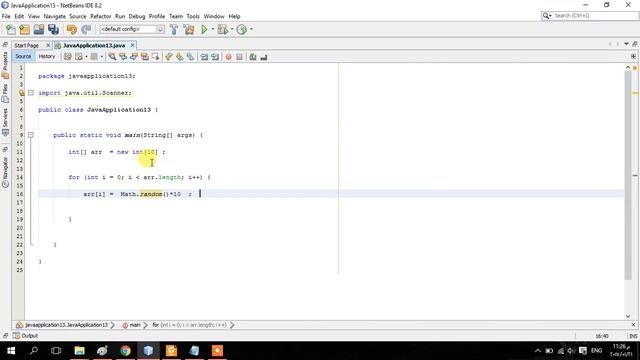
Task: Click the Debug Project toolbar icon
Action: pos(222,29)
